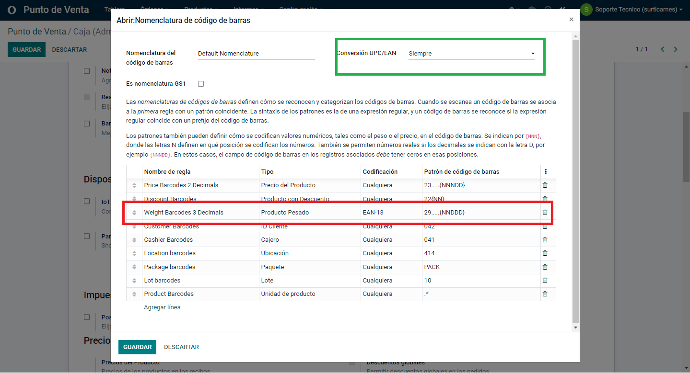This screenshot has width=690, height=373.
Task: Click Guardar button in the dialog footer
Action: (x=137, y=347)
